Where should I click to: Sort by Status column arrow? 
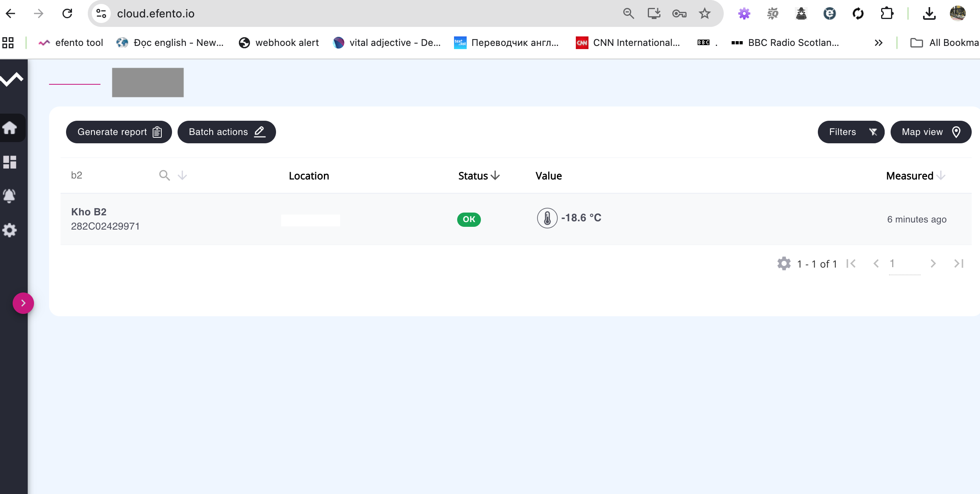[x=495, y=175]
